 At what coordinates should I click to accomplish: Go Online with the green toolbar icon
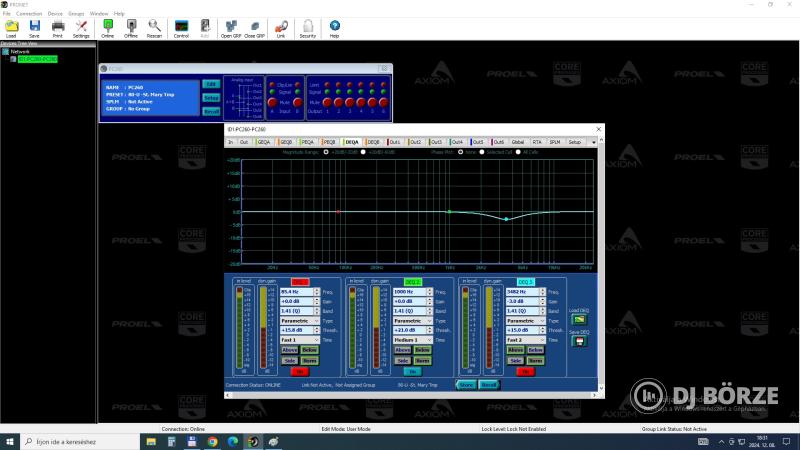108,27
